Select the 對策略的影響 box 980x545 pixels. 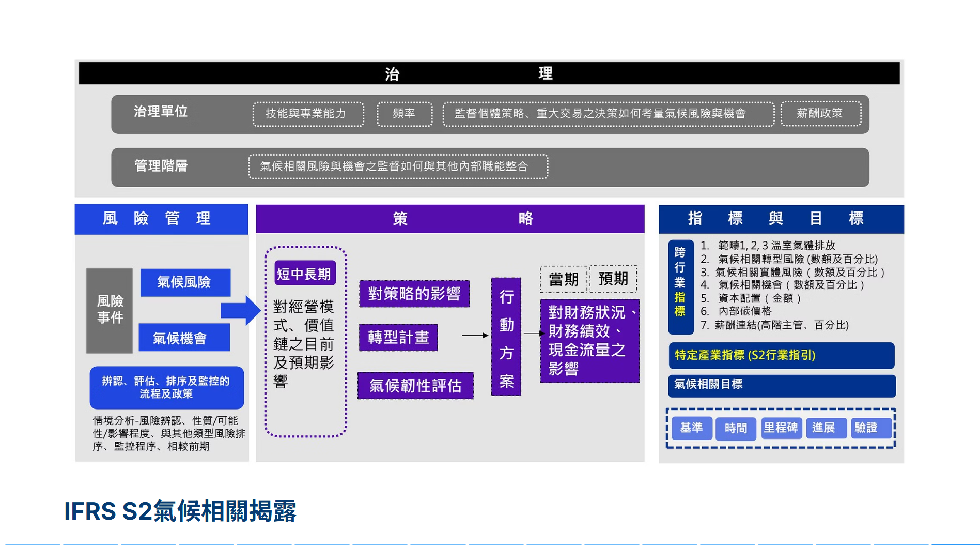click(414, 294)
